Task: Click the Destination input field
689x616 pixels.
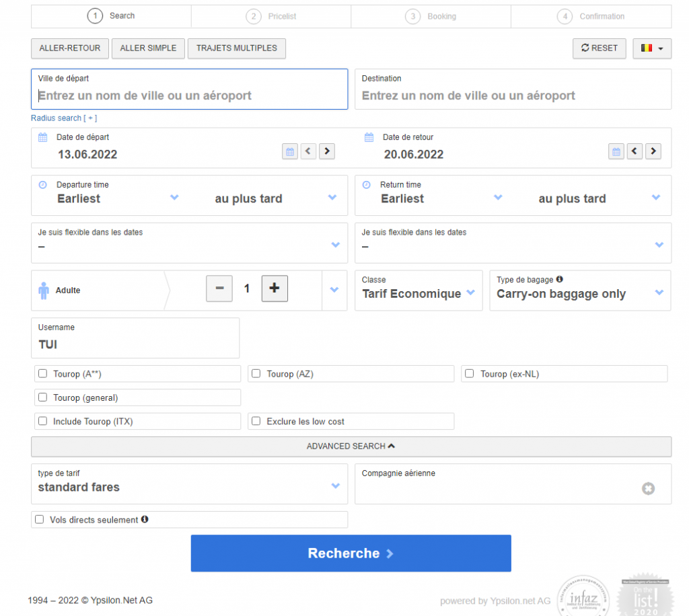Action: [x=513, y=95]
